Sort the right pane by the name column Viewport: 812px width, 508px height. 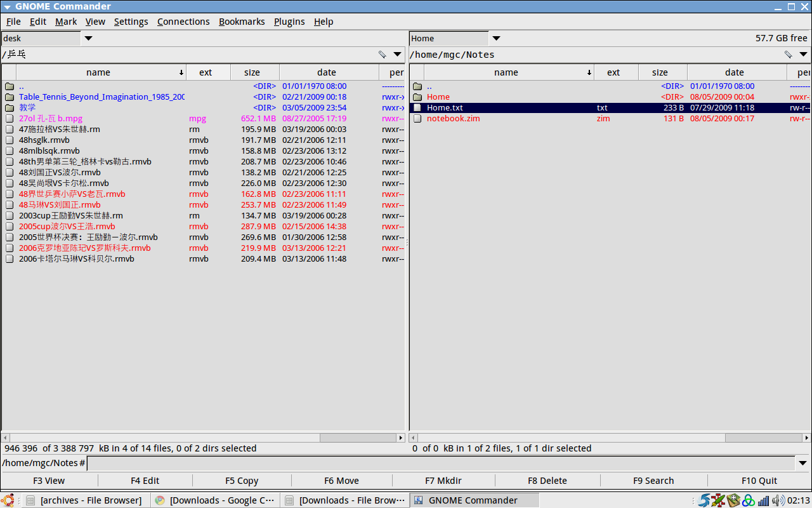point(509,72)
